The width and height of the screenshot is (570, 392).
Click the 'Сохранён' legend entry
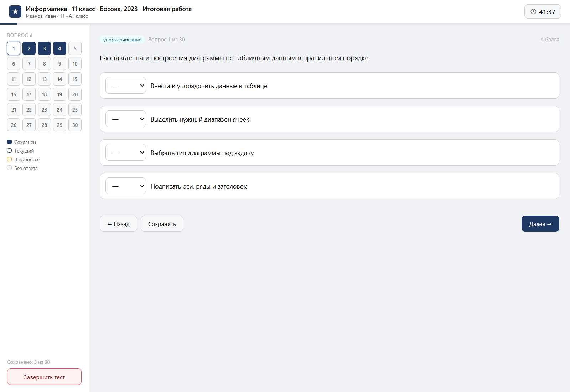pos(21,142)
